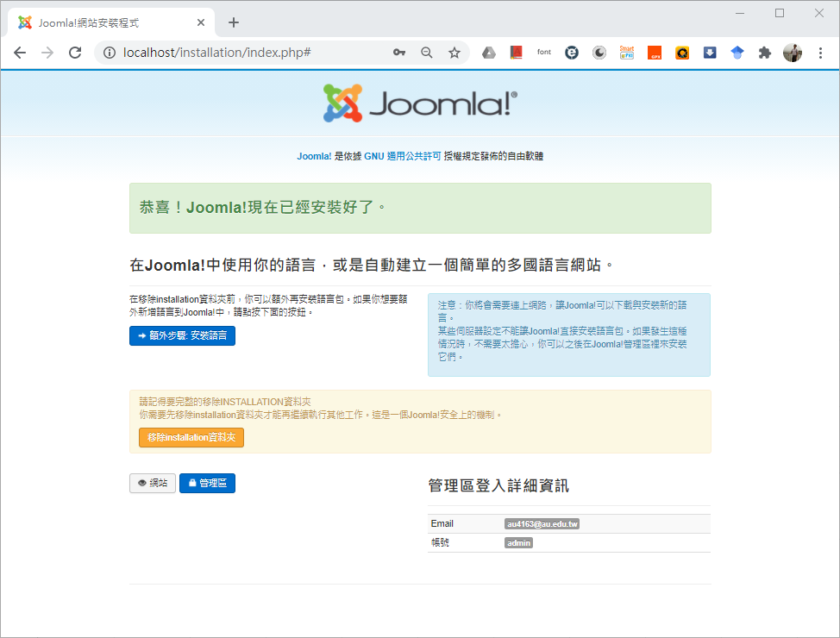Minimize the Chrome window
This screenshot has width=840, height=638.
click(740, 13)
